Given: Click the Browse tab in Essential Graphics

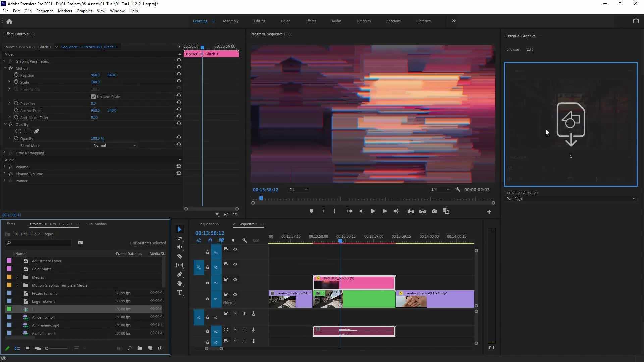Looking at the screenshot, I should (x=512, y=49).
